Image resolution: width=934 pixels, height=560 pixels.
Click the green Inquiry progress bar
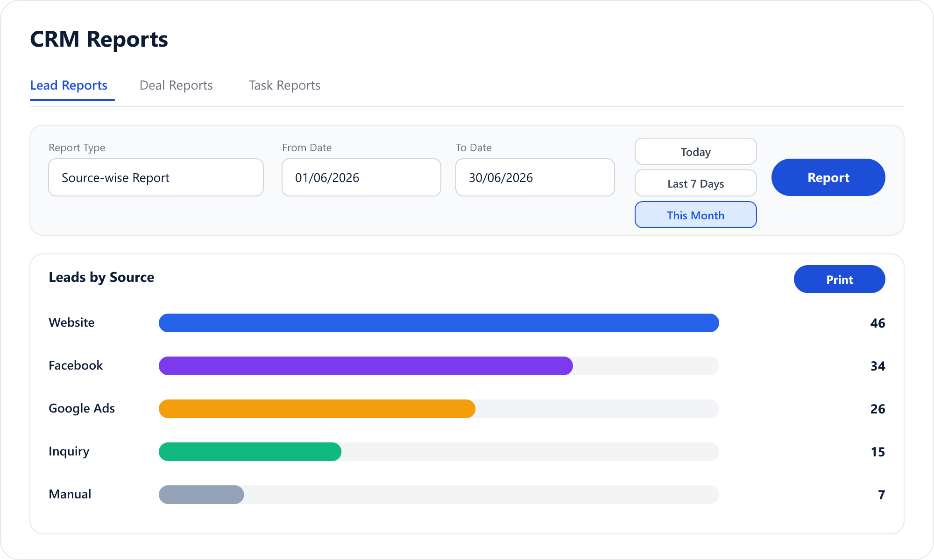pyautogui.click(x=250, y=452)
